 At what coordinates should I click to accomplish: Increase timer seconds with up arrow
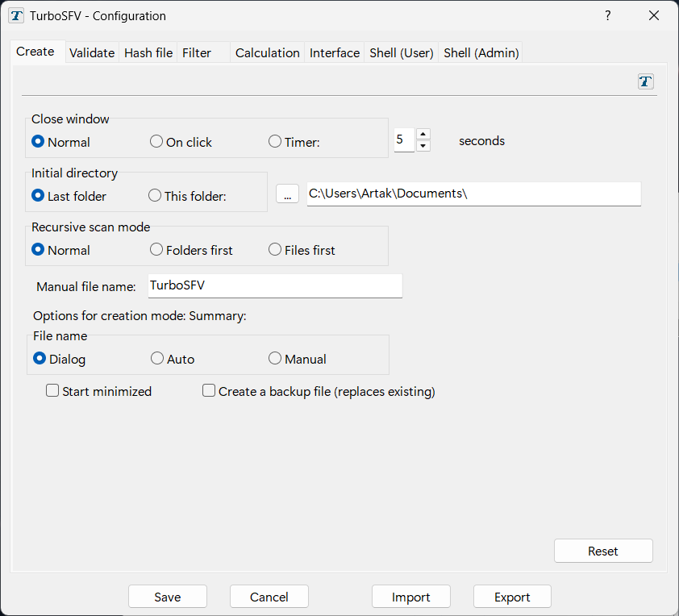(423, 134)
